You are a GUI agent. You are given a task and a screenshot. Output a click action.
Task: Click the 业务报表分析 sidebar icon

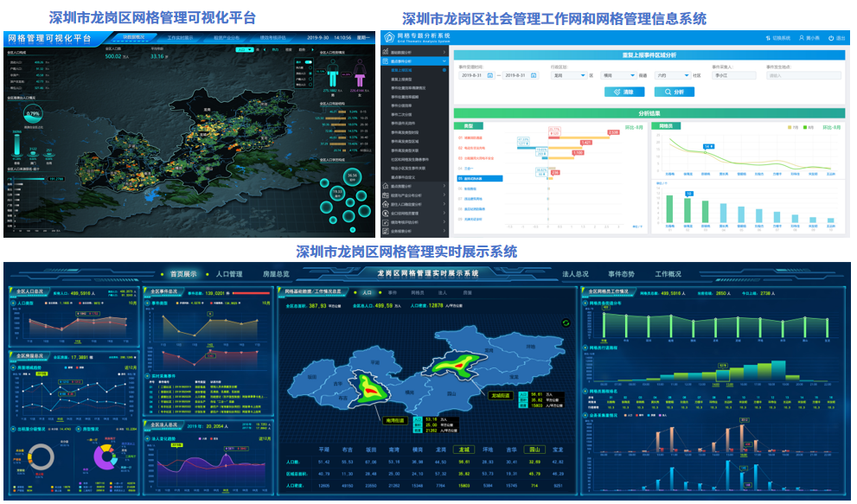pyautogui.click(x=386, y=231)
